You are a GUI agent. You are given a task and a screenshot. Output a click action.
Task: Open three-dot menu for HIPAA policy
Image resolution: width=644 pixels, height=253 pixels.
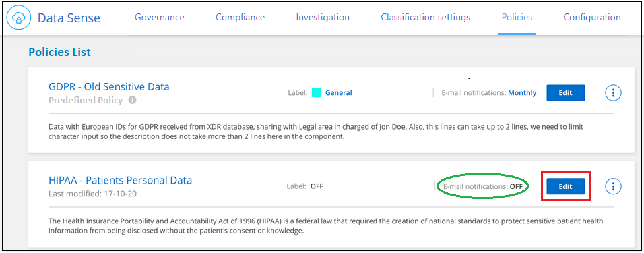point(613,186)
